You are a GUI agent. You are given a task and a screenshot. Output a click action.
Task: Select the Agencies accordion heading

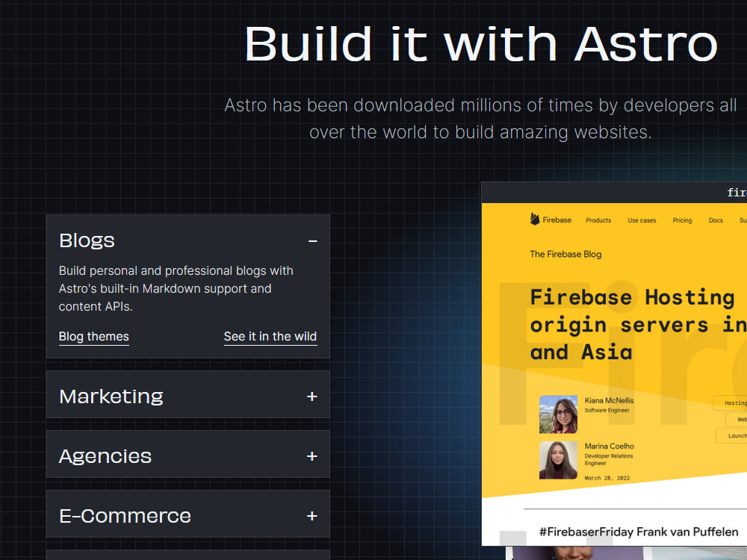click(105, 456)
